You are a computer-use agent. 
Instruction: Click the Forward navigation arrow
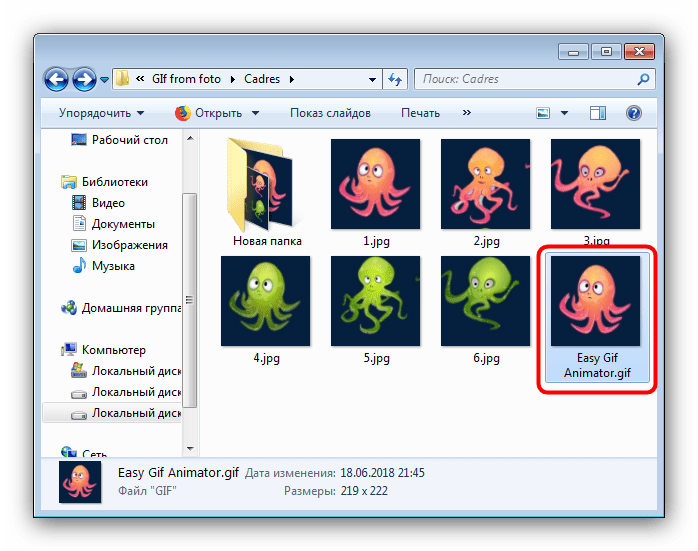[85, 80]
